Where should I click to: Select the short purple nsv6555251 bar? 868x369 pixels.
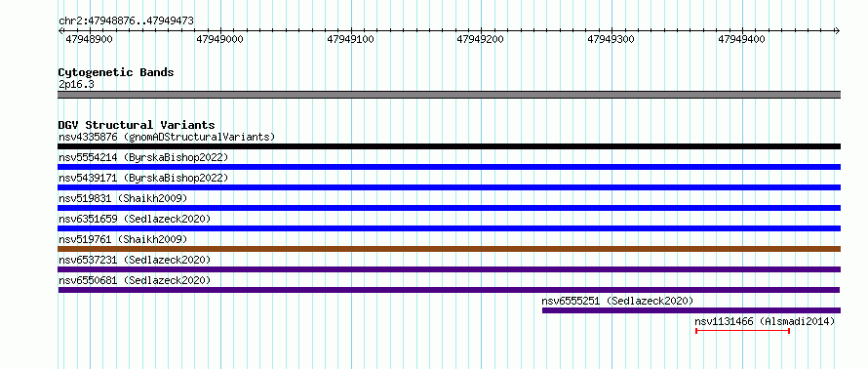point(690,310)
